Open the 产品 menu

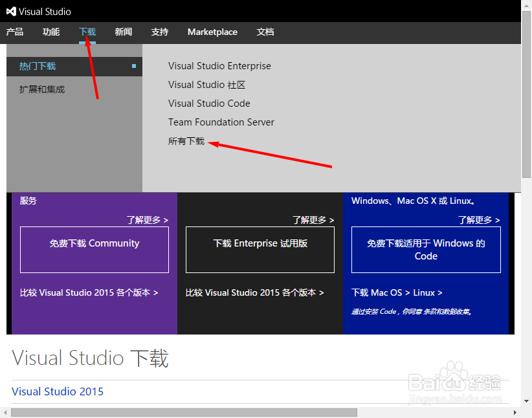click(15, 32)
